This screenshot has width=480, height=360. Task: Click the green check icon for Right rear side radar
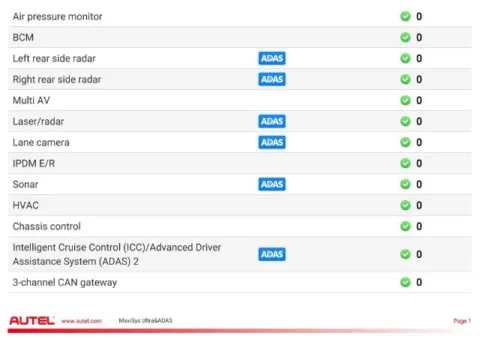405,79
